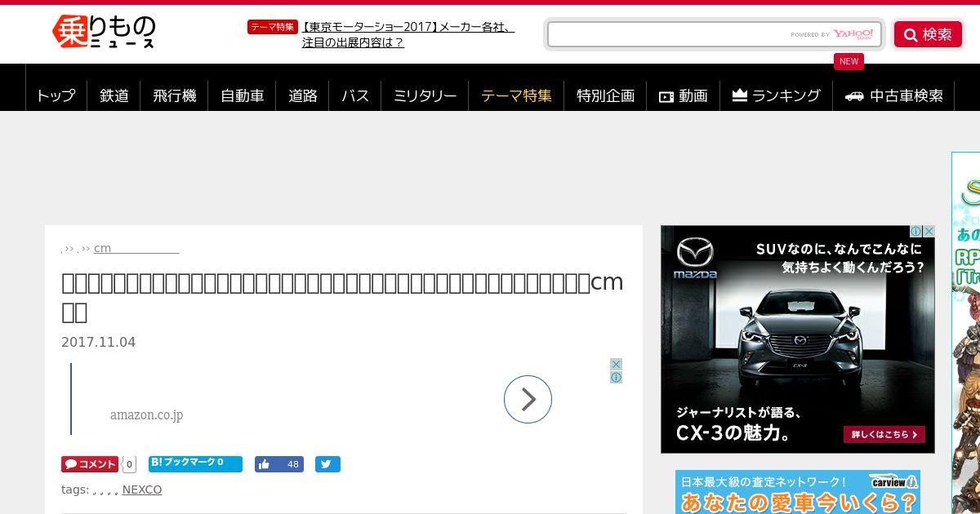
Task: Click the amazon.co.jp ad text
Action: [x=146, y=414]
